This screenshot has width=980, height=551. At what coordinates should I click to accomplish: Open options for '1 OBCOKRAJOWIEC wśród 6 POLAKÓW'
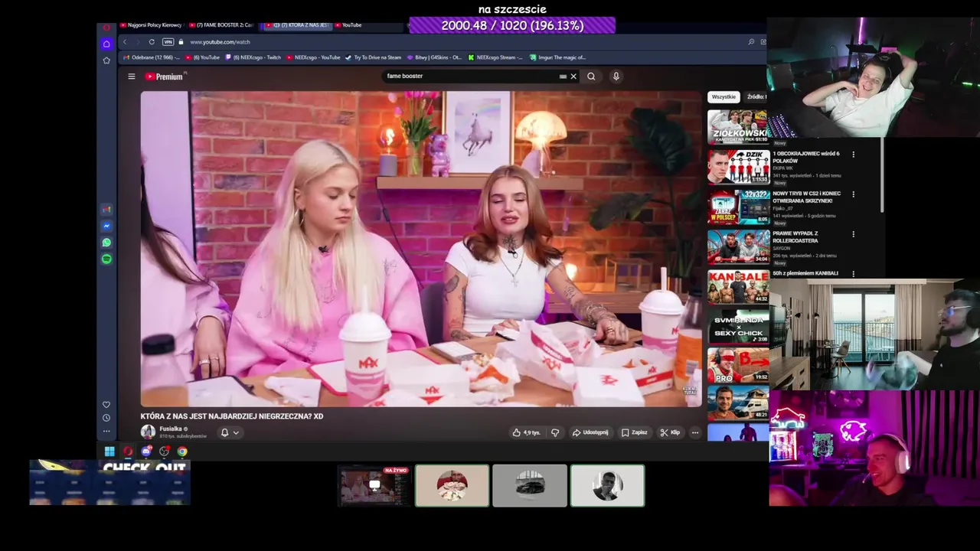(x=854, y=155)
